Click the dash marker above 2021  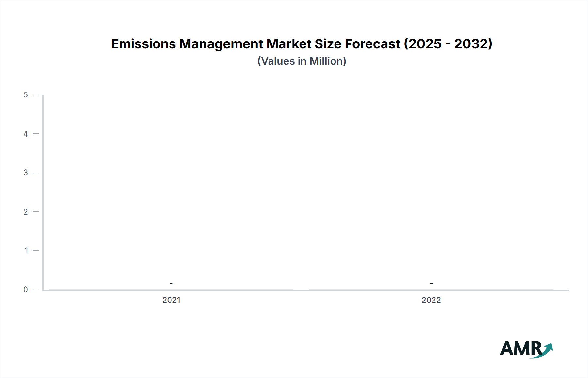tap(171, 283)
